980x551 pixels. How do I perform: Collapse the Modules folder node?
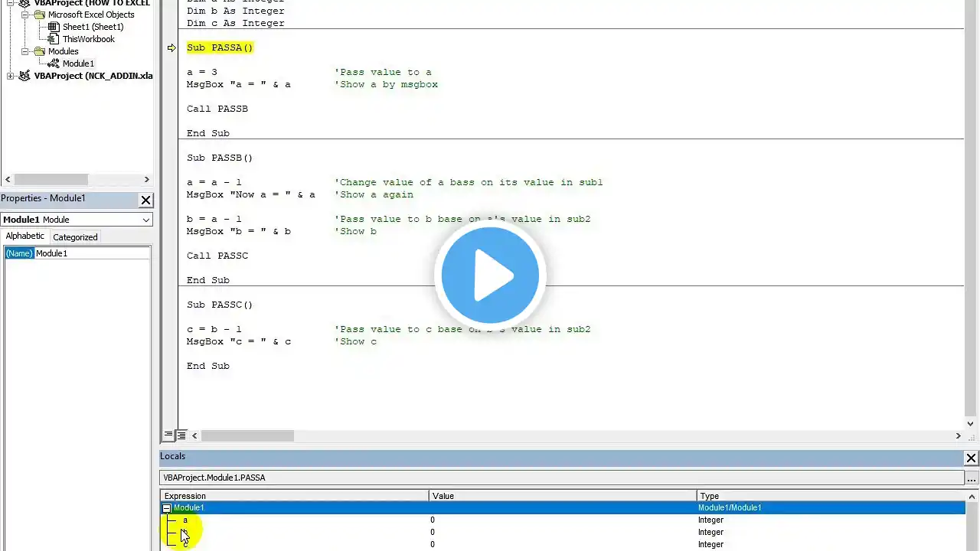[25, 51]
